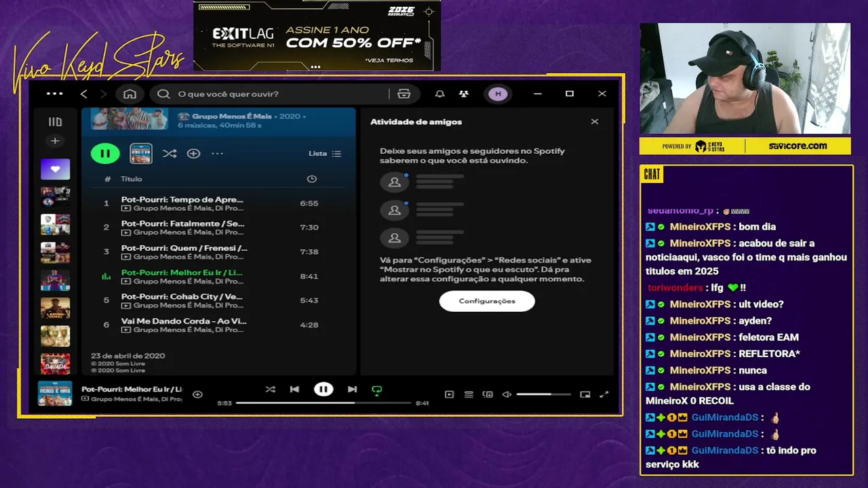This screenshot has width=868, height=488.
Task: Pause playback in the player bar
Action: (x=323, y=389)
